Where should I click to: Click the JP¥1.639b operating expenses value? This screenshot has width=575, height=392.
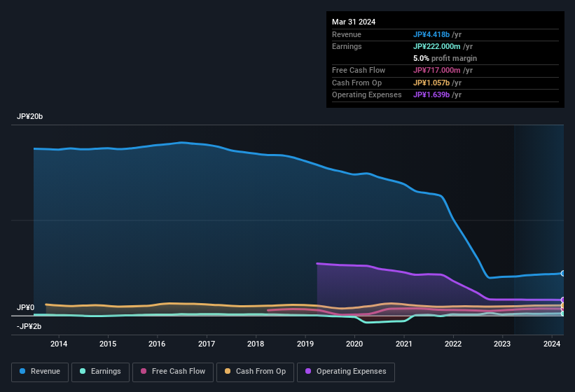pyautogui.click(x=431, y=95)
